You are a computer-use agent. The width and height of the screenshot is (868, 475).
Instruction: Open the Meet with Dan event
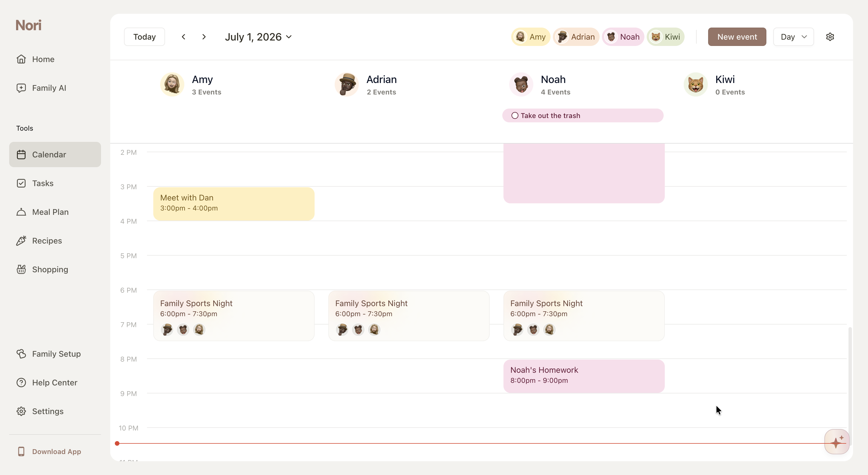(x=234, y=204)
